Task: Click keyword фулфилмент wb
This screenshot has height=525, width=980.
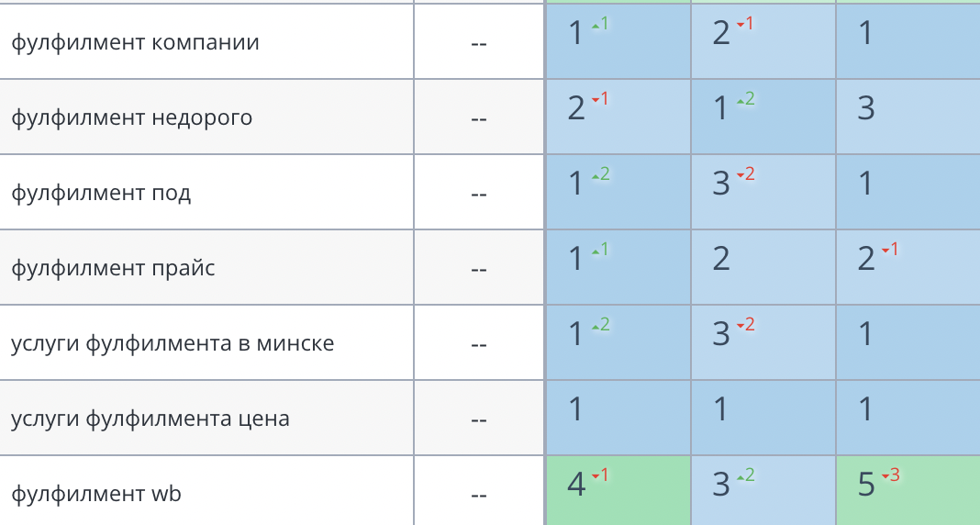Action: coord(96,494)
